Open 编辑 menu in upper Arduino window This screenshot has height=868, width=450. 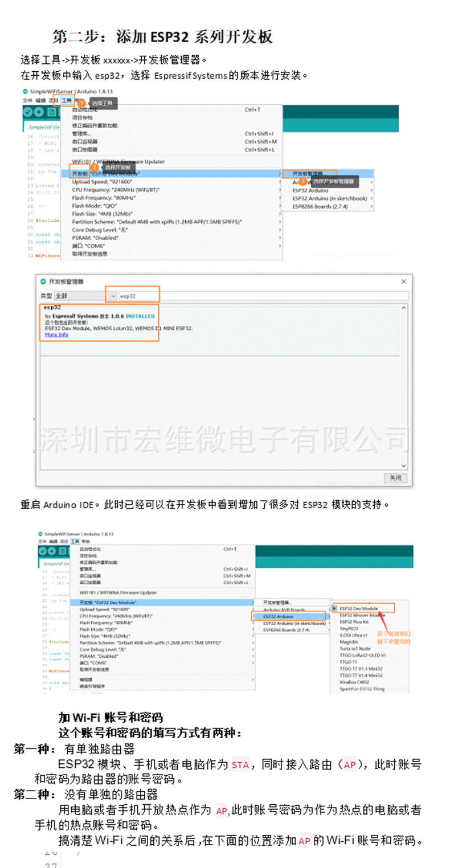tap(40, 100)
